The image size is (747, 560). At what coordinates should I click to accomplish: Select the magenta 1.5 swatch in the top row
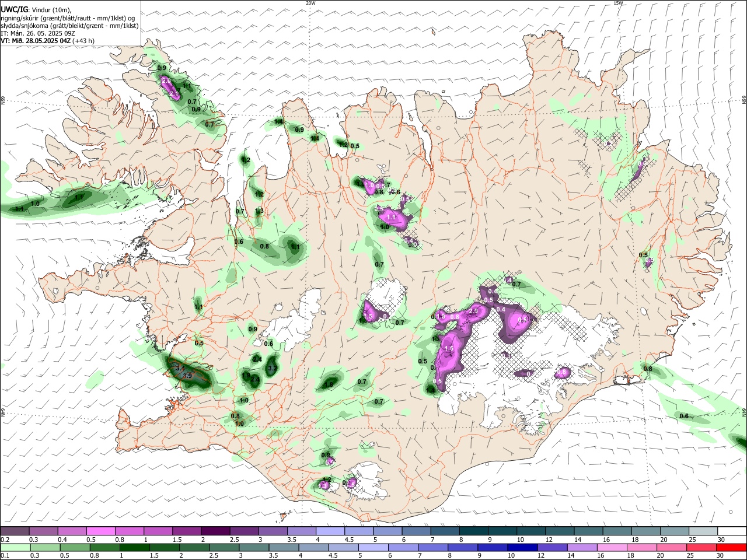pos(186,531)
